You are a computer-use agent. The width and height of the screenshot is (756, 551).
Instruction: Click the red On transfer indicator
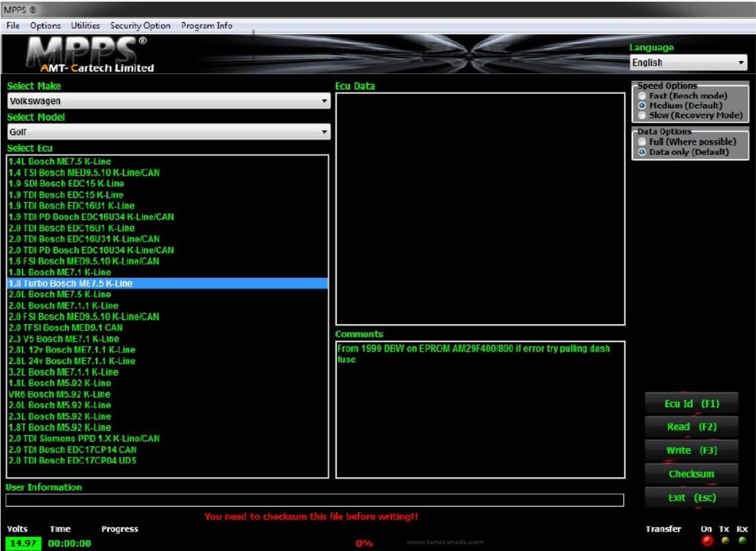click(x=707, y=541)
